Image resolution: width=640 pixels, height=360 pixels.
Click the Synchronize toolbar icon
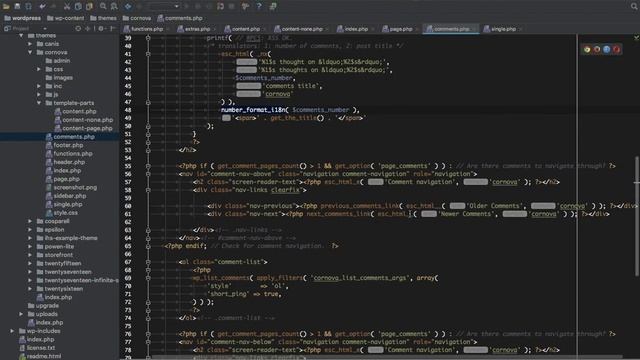(29, 6)
